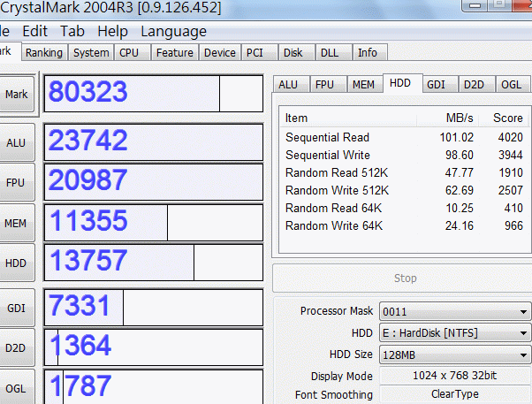Open the Tab menu

tap(72, 32)
